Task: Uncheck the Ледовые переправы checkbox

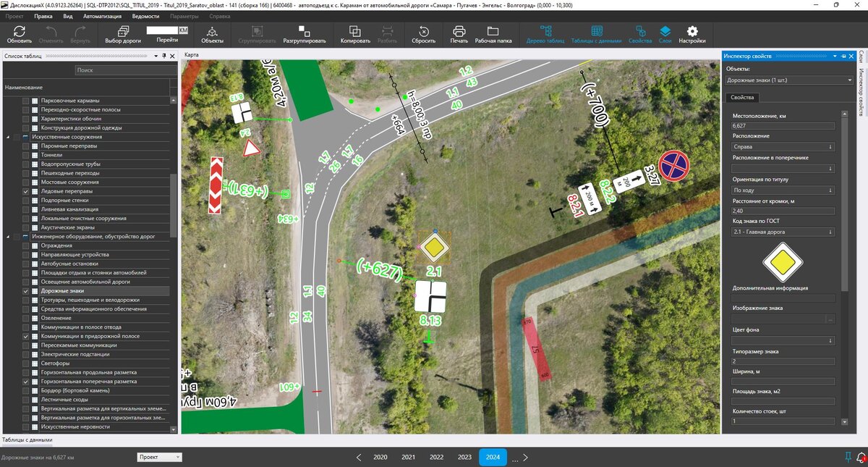Action: point(26,191)
